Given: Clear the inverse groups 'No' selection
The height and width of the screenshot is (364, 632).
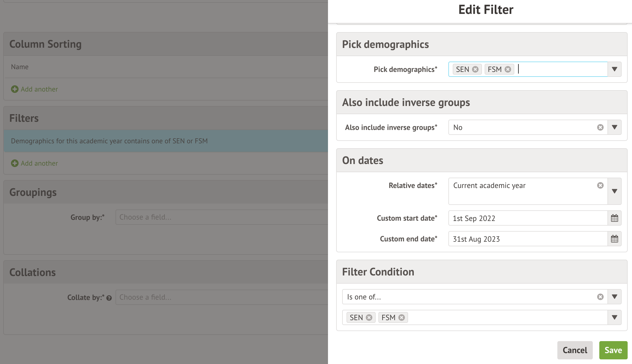Looking at the screenshot, I should [x=600, y=128].
